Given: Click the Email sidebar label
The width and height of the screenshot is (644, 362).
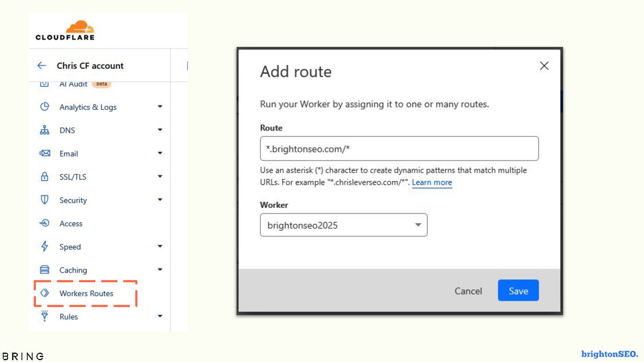Looking at the screenshot, I should click(x=69, y=154).
